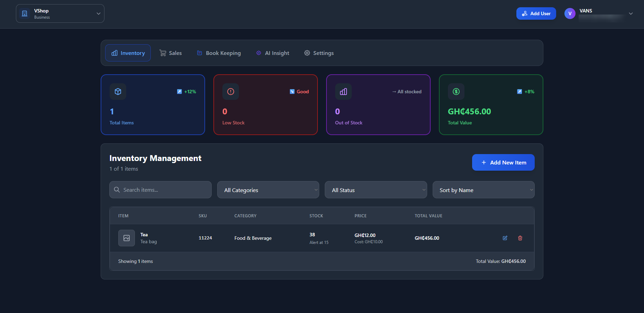Open the All Status filter dropdown
Screen dimensions: 644x313
pos(376,190)
